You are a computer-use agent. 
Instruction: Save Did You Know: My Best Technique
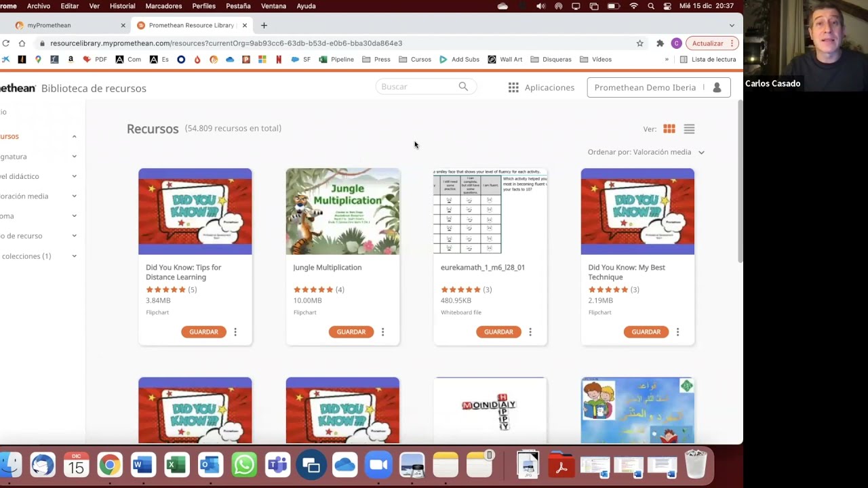(x=646, y=332)
